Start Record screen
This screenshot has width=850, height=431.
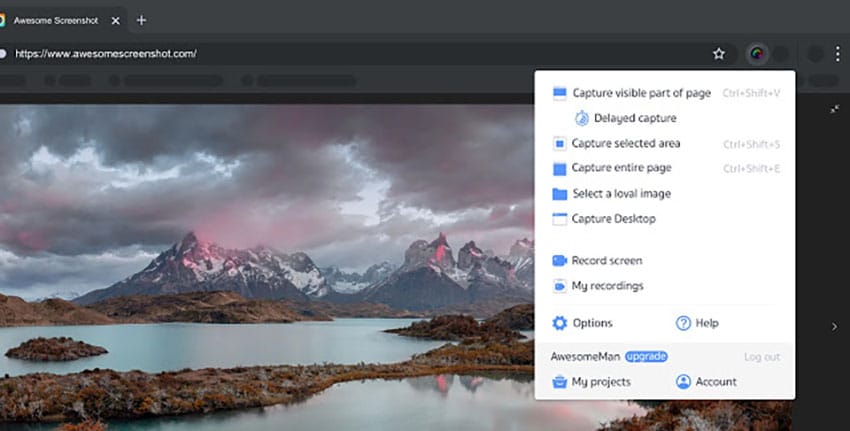click(x=597, y=261)
